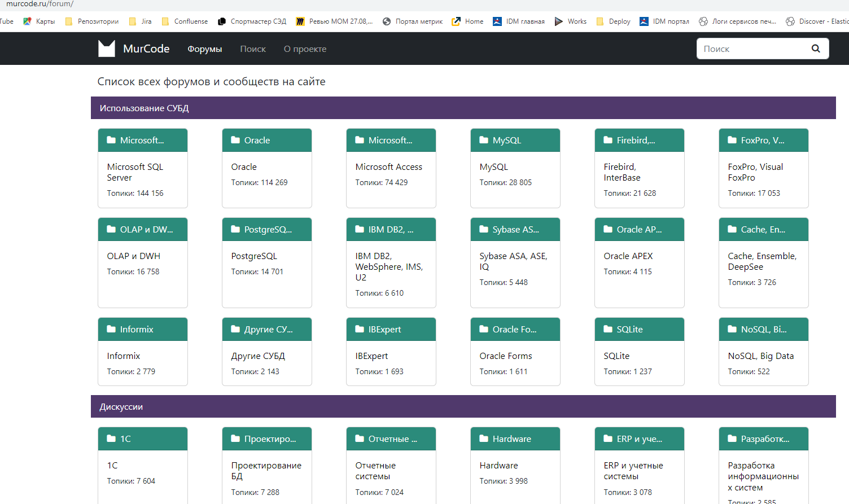The height and width of the screenshot is (504, 849).
Task: Click the folder icon on IBExpert card
Action: click(360, 329)
